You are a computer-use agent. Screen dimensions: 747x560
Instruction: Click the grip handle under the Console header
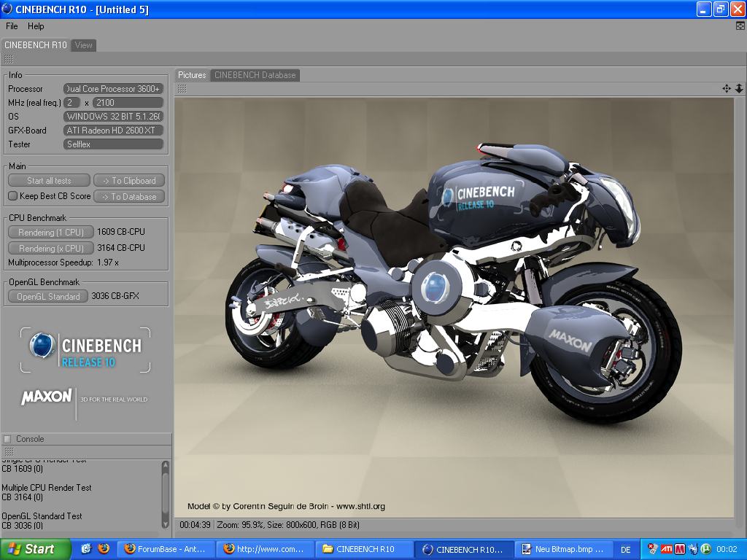pyautogui.click(x=9, y=451)
